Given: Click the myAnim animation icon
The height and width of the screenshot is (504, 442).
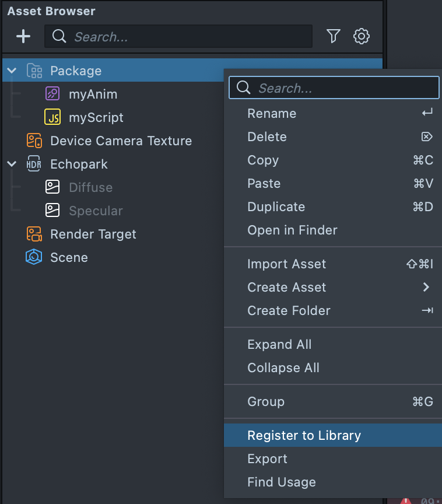Looking at the screenshot, I should coord(52,94).
